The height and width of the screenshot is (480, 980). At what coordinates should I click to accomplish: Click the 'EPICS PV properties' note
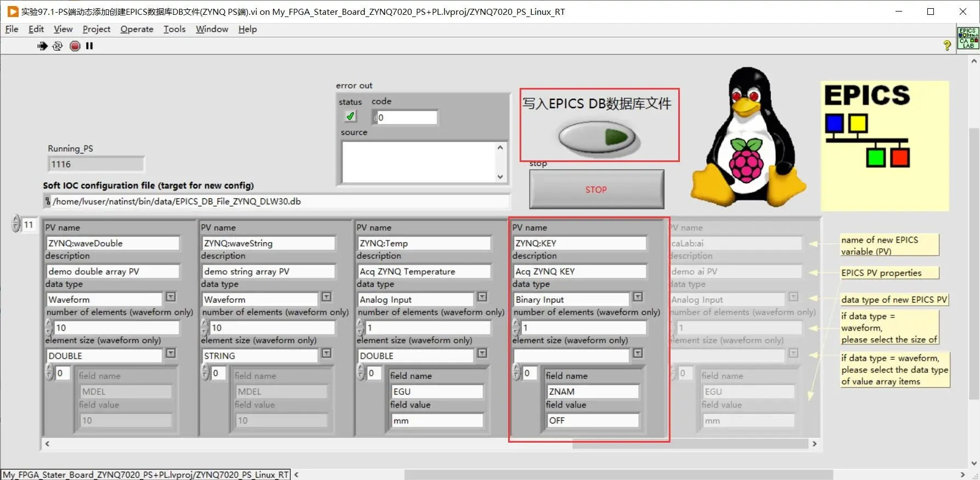pyautogui.click(x=889, y=273)
